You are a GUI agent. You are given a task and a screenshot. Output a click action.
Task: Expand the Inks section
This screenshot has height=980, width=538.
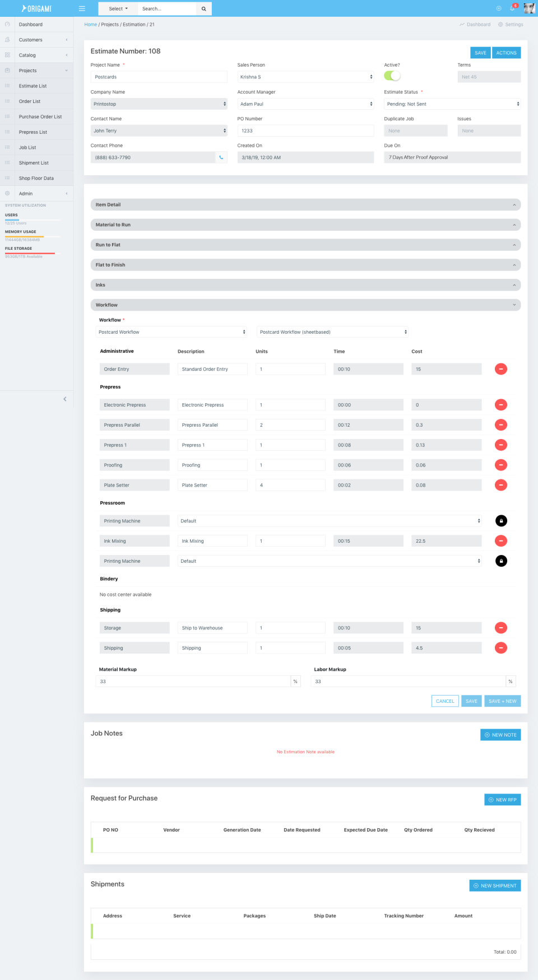[305, 285]
